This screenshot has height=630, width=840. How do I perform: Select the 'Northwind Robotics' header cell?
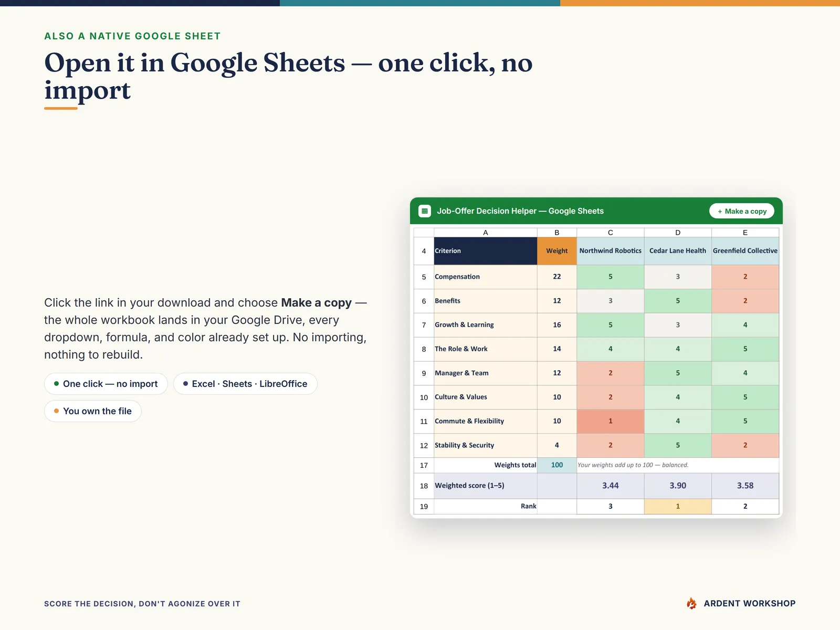(611, 251)
